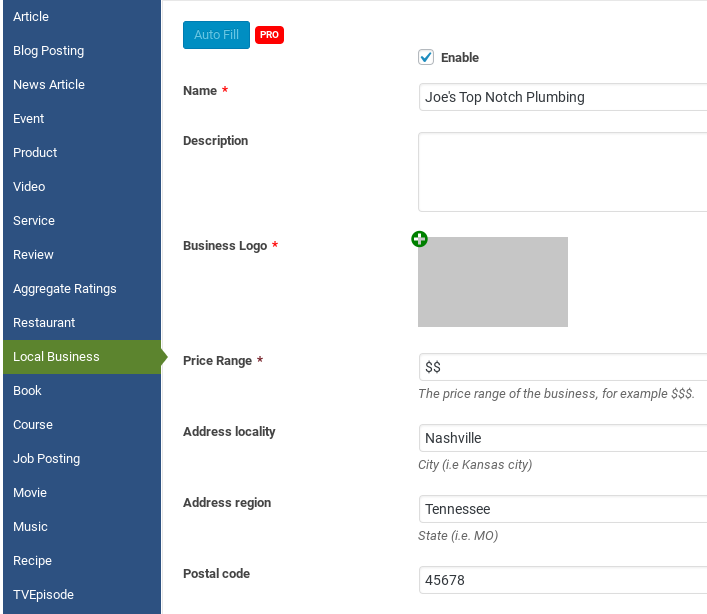The width and height of the screenshot is (707, 614).
Task: Click the Address region field with Tennessee
Action: tap(563, 509)
